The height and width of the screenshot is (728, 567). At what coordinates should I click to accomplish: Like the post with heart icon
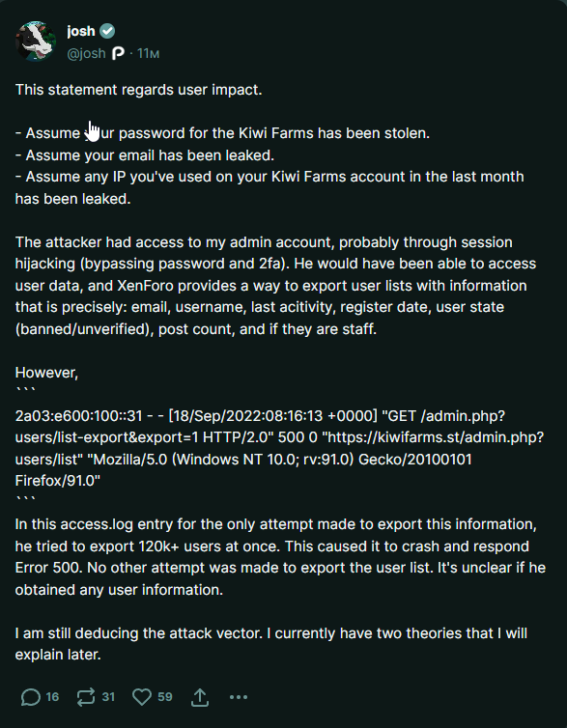click(x=142, y=697)
